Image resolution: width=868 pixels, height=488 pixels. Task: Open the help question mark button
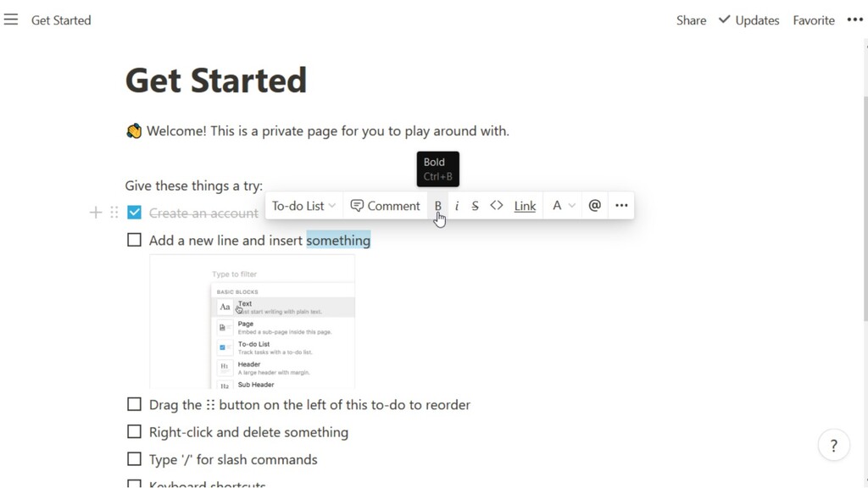(x=834, y=446)
